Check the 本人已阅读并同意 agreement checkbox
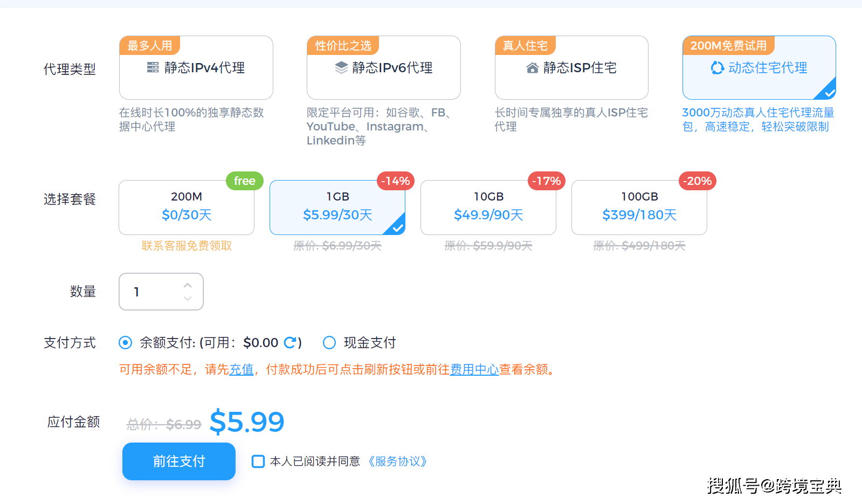Screen dimensions: 862x504 click(x=258, y=461)
